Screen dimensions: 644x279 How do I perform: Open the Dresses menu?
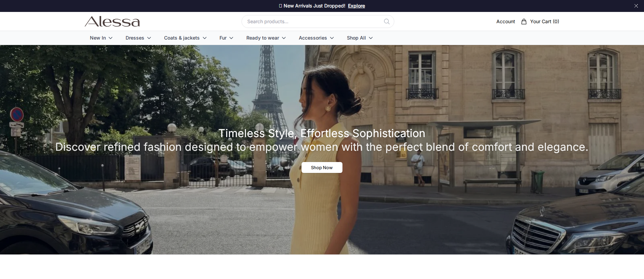pyautogui.click(x=135, y=38)
